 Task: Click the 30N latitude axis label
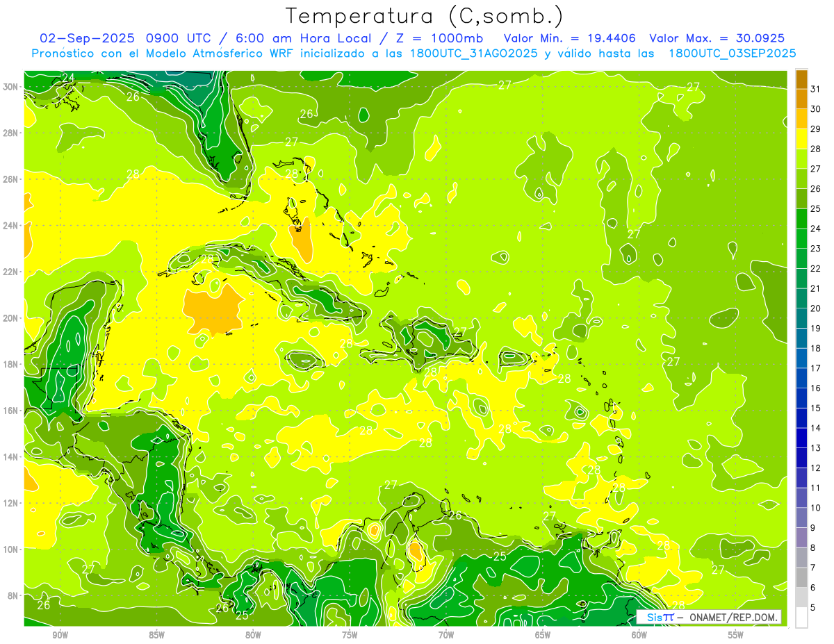point(11,87)
